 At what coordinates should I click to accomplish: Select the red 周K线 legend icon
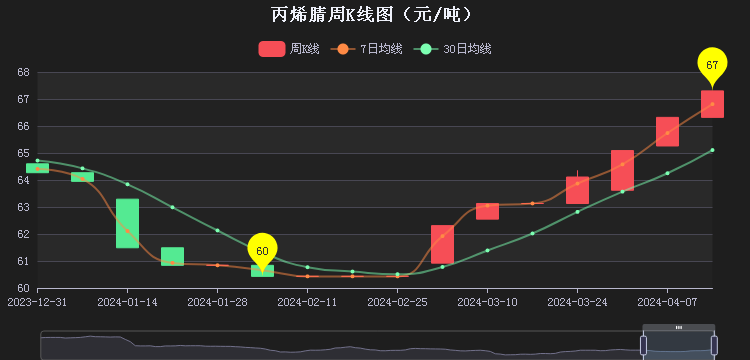[272, 49]
